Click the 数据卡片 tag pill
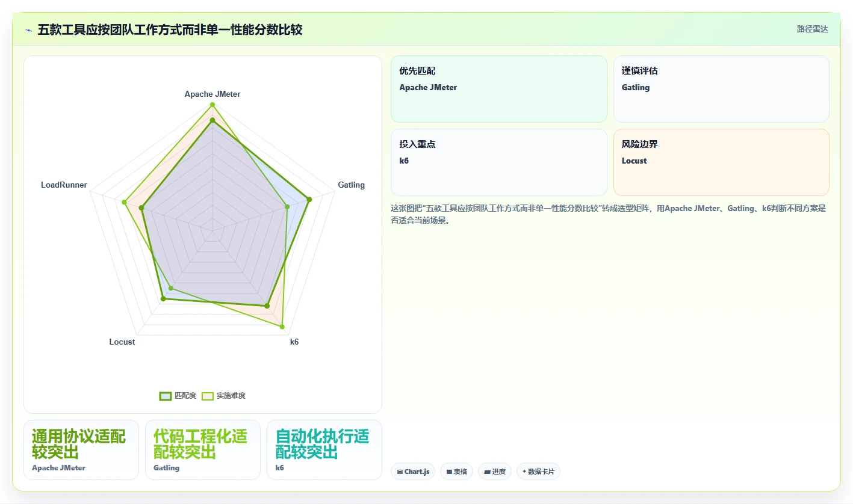Viewport: 853px width, 504px height. click(x=538, y=472)
